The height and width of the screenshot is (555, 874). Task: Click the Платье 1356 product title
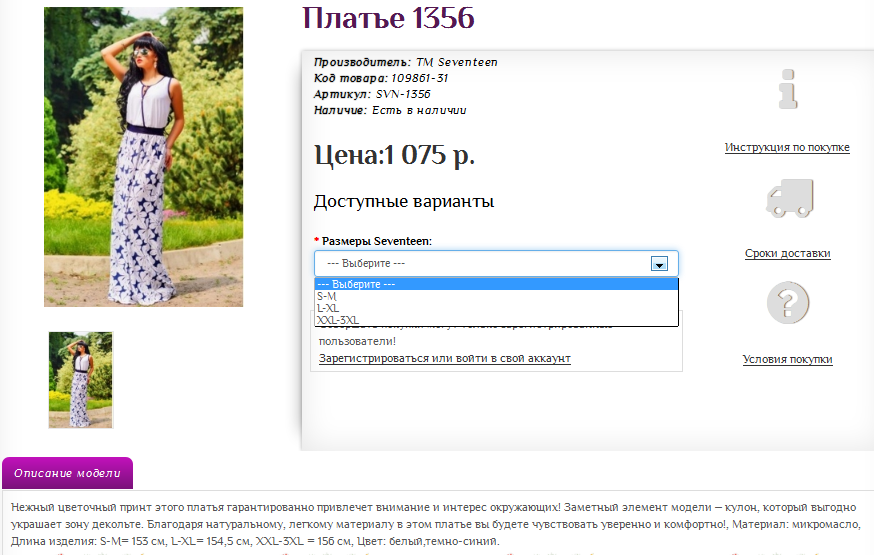pyautogui.click(x=388, y=18)
